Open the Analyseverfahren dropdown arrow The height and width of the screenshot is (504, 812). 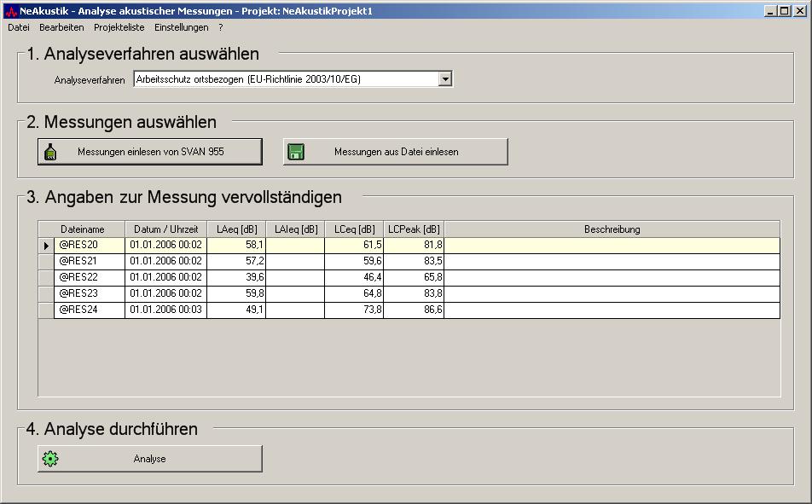pyautogui.click(x=444, y=79)
